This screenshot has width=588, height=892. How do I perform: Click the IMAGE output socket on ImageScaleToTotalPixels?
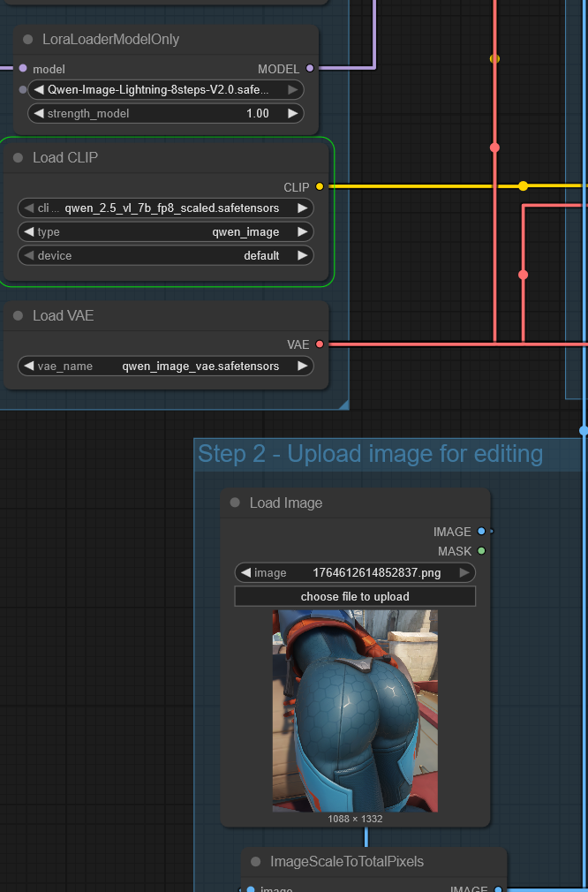click(x=498, y=889)
